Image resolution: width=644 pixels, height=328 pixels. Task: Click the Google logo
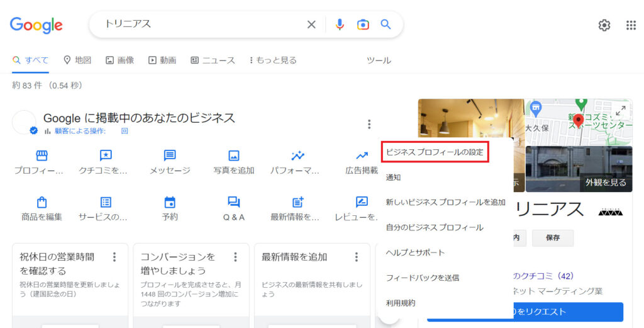(36, 25)
